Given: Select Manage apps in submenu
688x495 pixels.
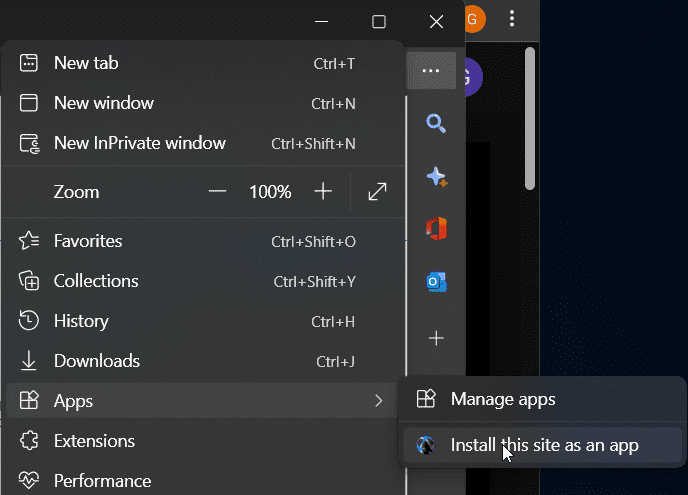Looking at the screenshot, I should (x=543, y=399).
